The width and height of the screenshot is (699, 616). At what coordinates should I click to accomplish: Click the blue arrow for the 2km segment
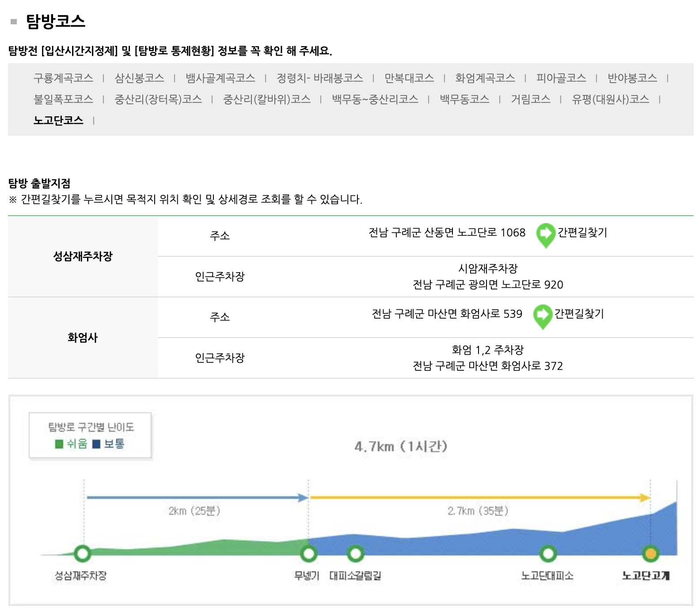(x=197, y=498)
